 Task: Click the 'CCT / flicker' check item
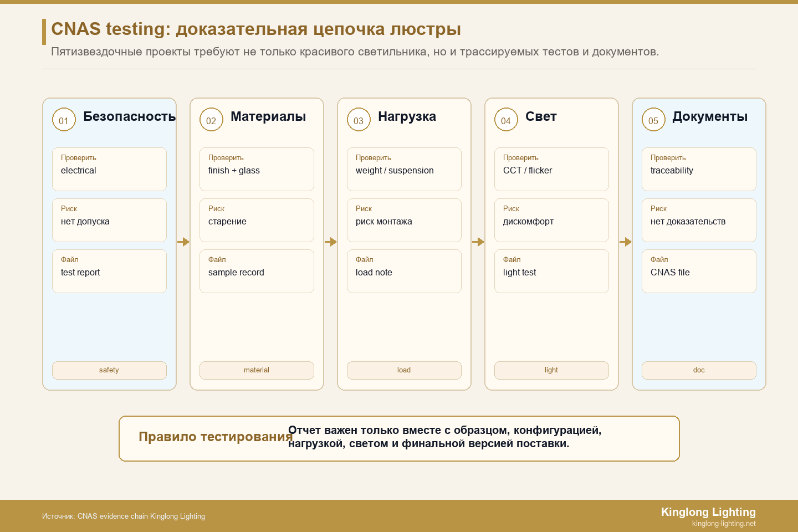coord(551,169)
